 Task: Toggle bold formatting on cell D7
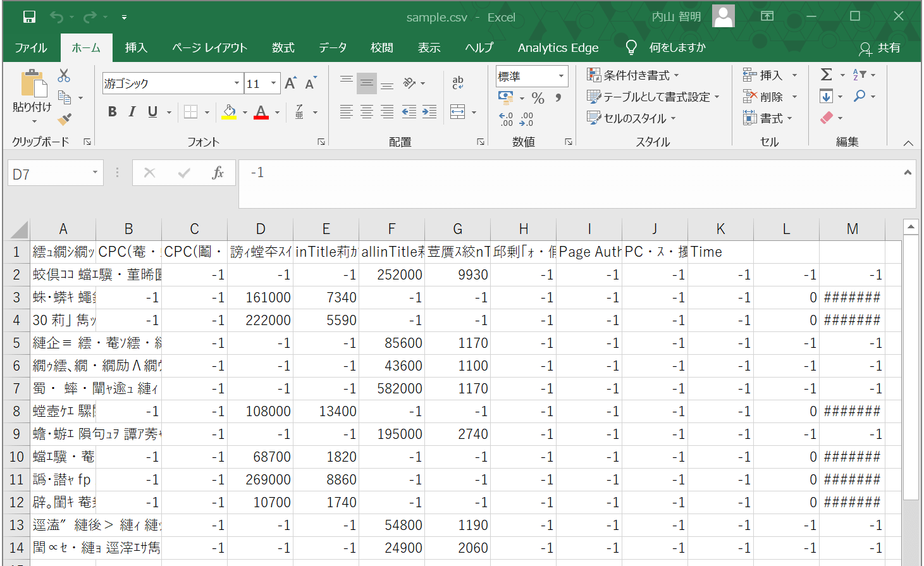(x=112, y=111)
